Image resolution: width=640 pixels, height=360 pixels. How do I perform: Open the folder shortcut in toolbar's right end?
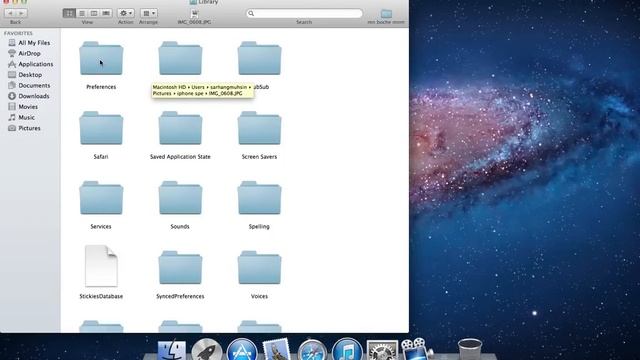386,16
